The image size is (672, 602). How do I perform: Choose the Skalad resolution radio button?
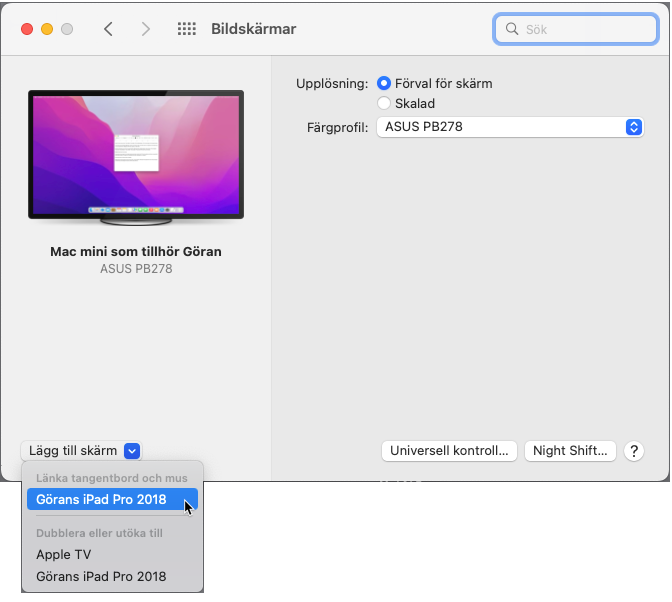[384, 103]
